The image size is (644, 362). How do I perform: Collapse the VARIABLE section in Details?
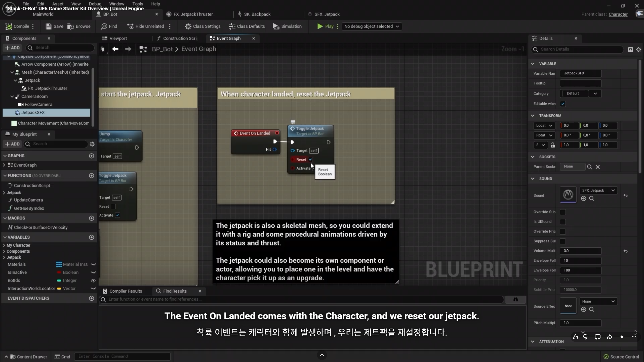tap(533, 64)
